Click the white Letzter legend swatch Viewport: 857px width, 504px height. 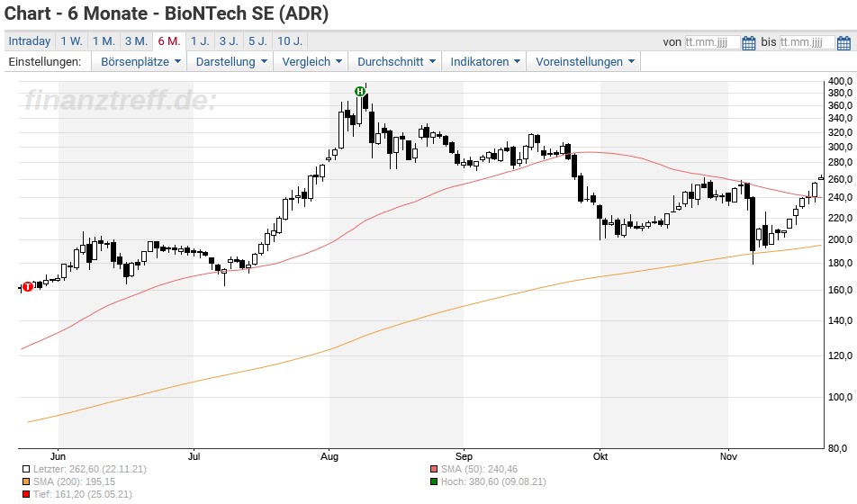pyautogui.click(x=26, y=469)
